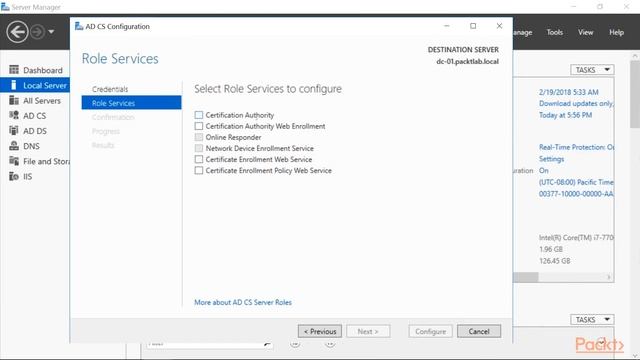Click the DNS sidebar icon

point(14,146)
